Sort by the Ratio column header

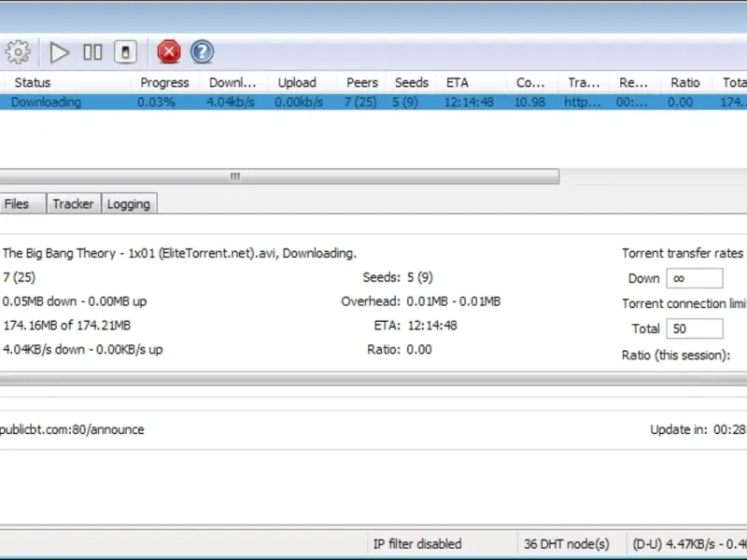point(685,82)
